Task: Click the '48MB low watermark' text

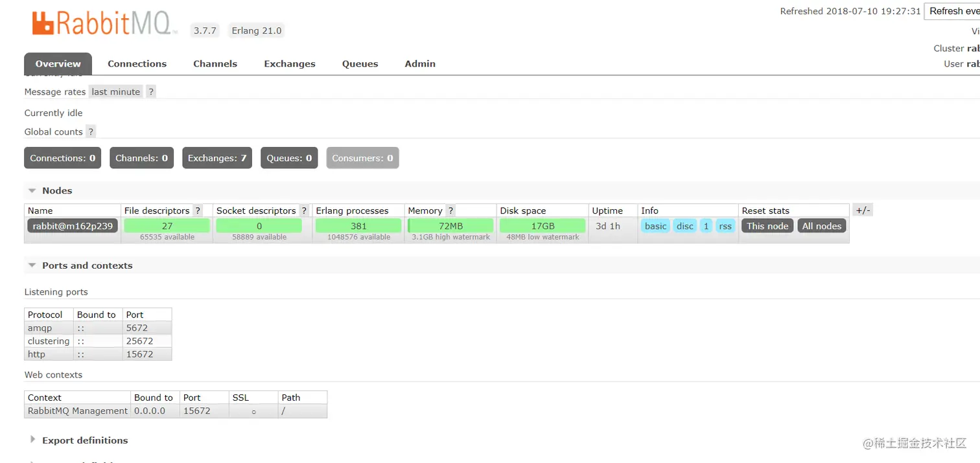Action: (542, 237)
